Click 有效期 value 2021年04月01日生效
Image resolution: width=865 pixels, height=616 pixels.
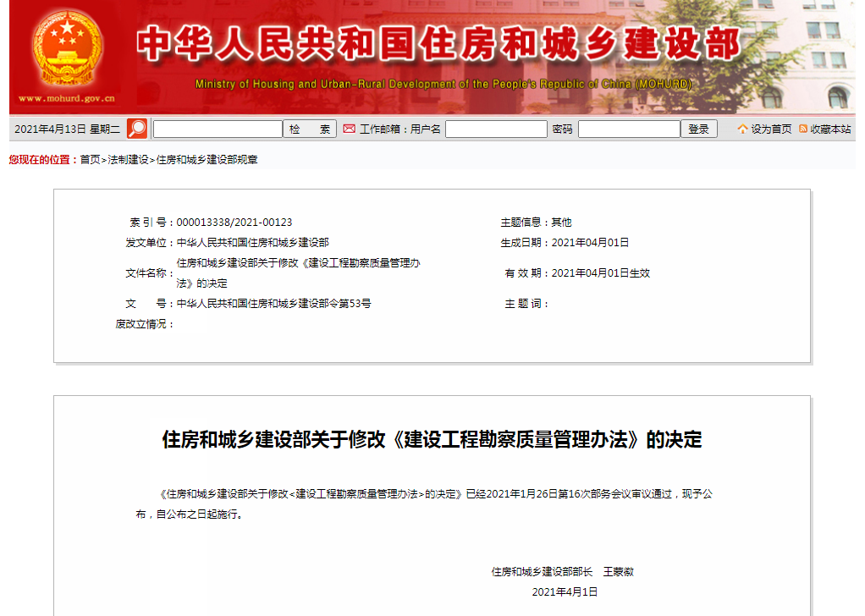pyautogui.click(x=601, y=273)
